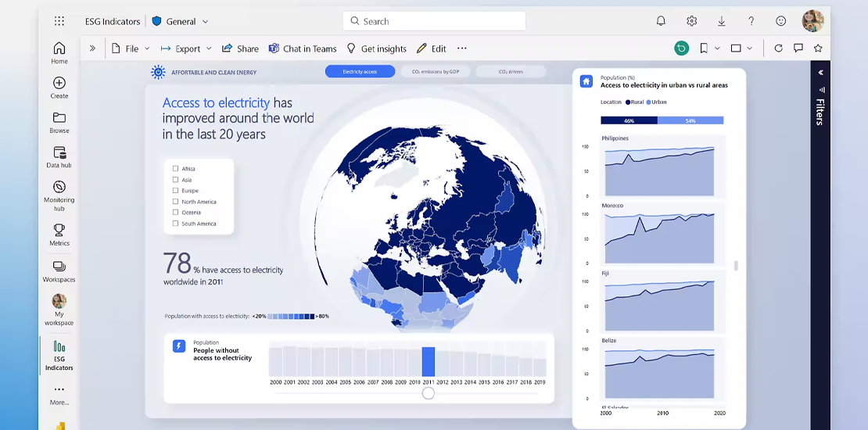Select the 2019 bar in chart
The width and height of the screenshot is (868, 430).
[x=540, y=367]
